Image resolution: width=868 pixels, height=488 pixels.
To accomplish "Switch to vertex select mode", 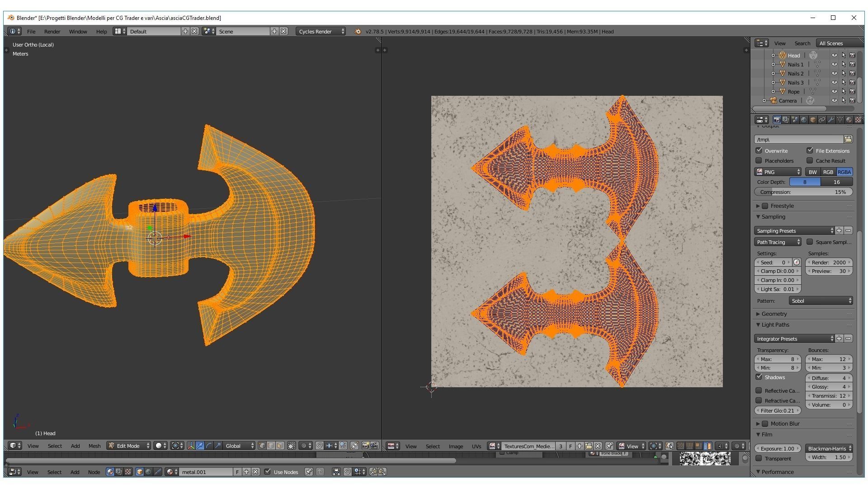I will coord(262,446).
